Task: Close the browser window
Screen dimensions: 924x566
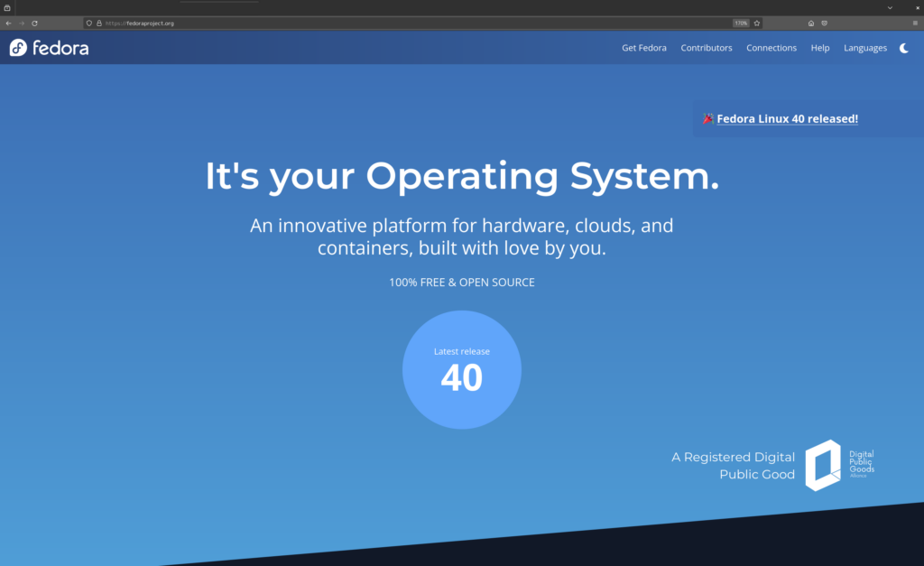Action: (918, 7)
